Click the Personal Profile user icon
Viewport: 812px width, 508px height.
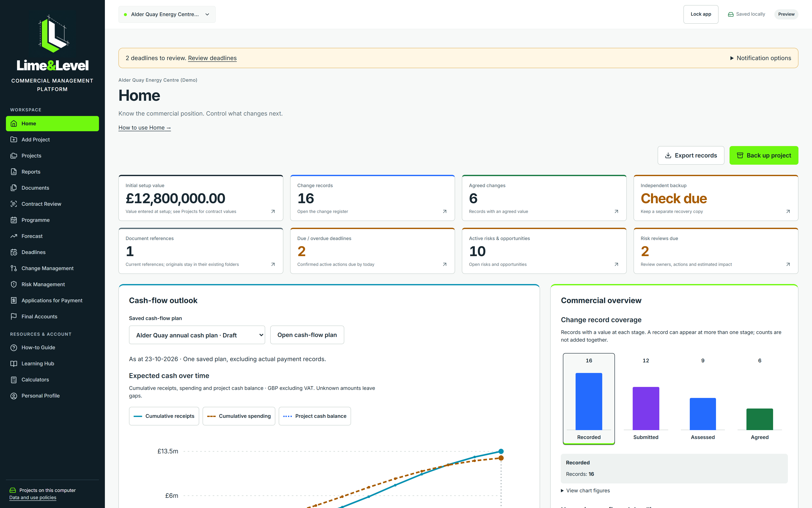pyautogui.click(x=14, y=396)
